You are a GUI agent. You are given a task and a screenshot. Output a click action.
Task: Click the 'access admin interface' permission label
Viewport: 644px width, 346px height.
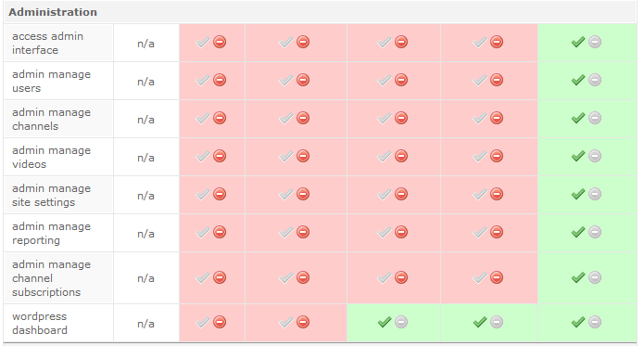(47, 44)
